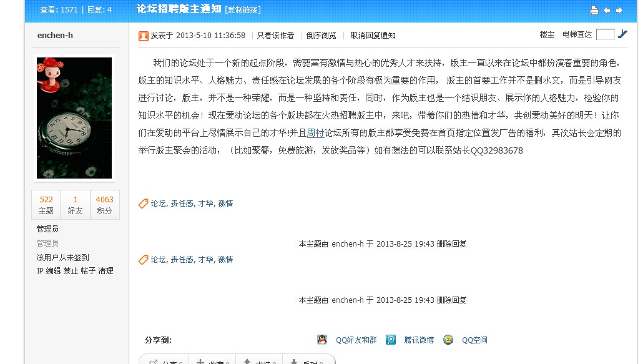
Task: Click the QQ空间 star share icon
Action: tap(448, 340)
